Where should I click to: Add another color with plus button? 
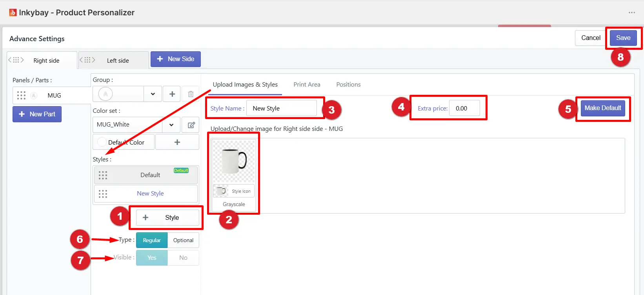tap(177, 142)
